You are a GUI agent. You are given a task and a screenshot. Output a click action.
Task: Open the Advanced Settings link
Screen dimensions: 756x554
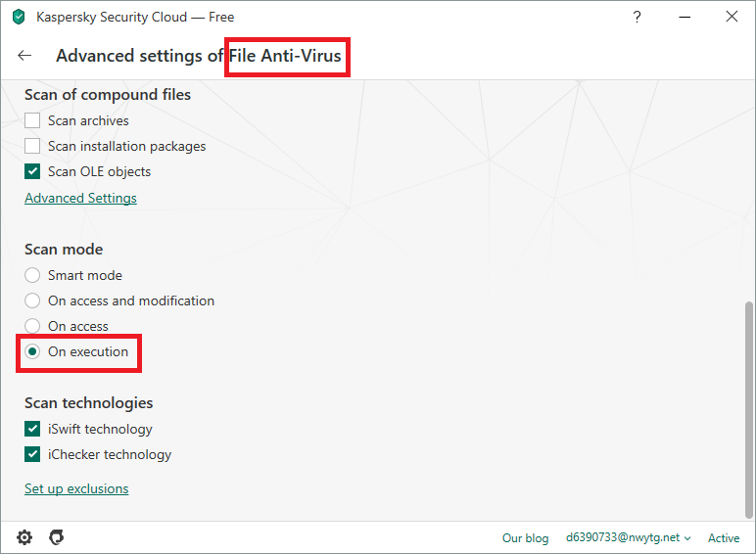80,198
